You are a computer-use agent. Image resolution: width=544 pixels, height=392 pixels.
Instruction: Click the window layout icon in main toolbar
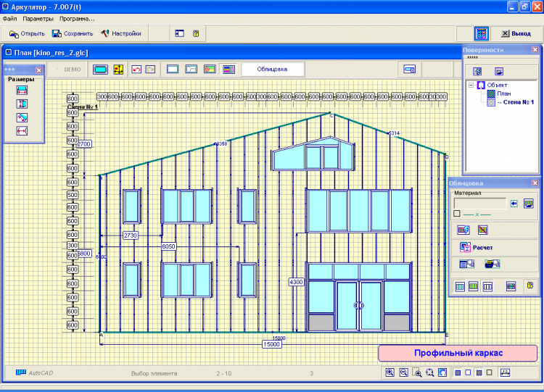[179, 33]
